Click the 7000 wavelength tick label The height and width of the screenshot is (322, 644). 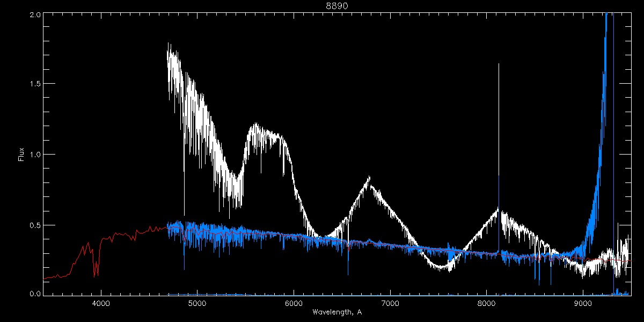[390, 302]
